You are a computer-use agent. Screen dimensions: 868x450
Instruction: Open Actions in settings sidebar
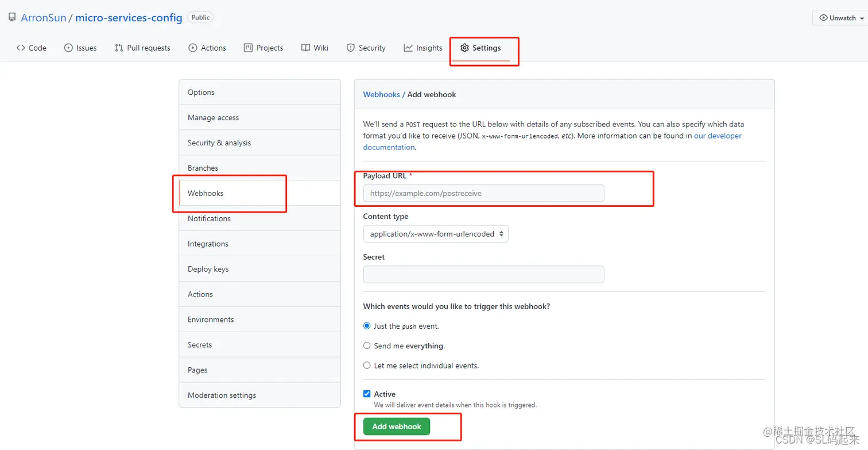click(x=259, y=294)
